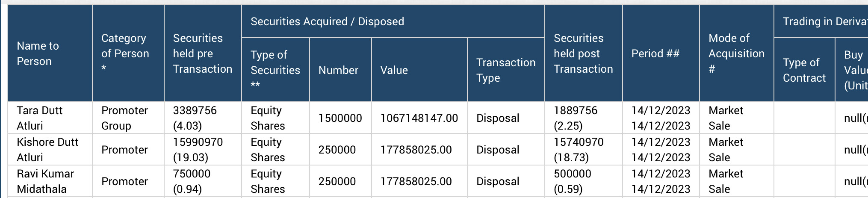Image resolution: width=868 pixels, height=198 pixels.
Task: Select the Kishore Dutt Atluri name cell
Action: (47, 150)
